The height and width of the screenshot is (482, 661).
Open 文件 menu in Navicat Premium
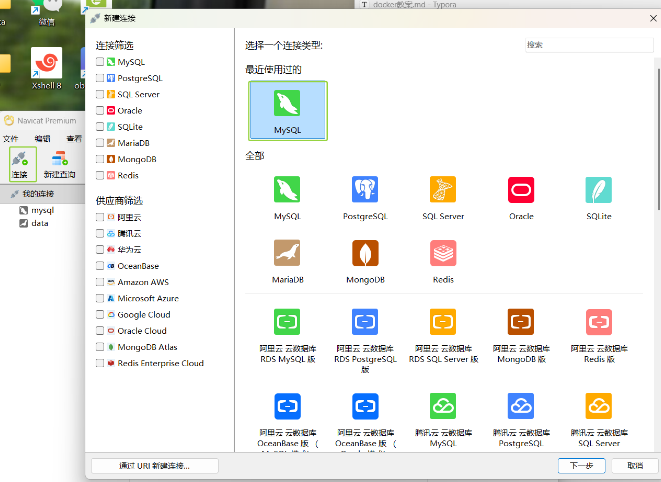(x=11, y=138)
